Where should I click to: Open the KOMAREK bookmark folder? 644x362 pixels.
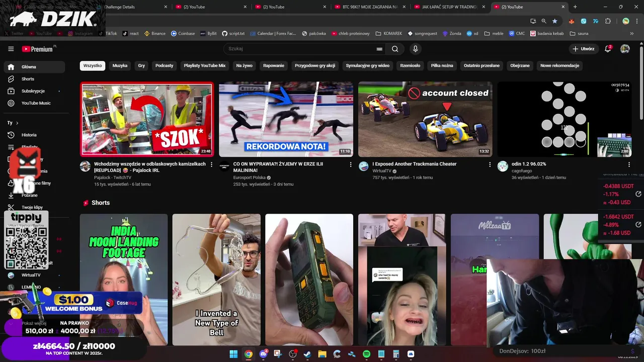pos(388,34)
